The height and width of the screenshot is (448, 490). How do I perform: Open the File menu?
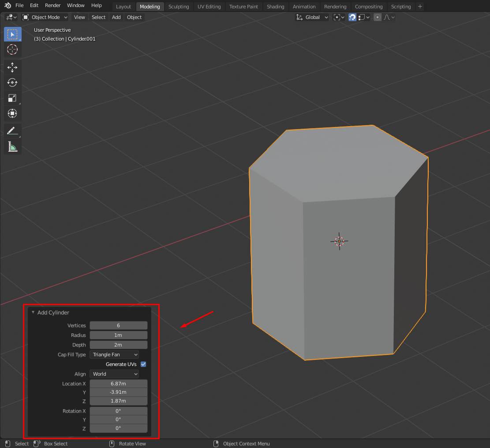point(19,5)
